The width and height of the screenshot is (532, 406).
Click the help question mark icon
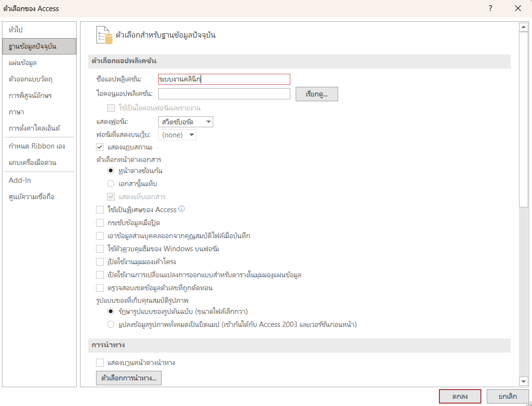click(x=491, y=8)
